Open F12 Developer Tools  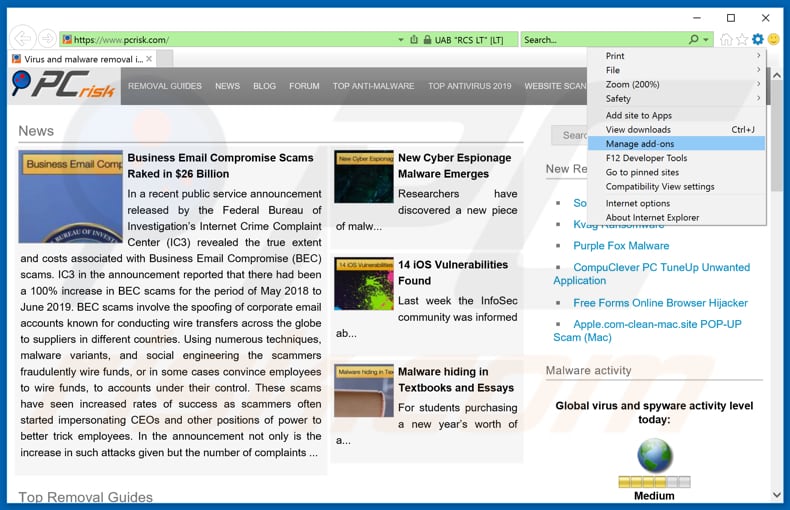point(676,158)
